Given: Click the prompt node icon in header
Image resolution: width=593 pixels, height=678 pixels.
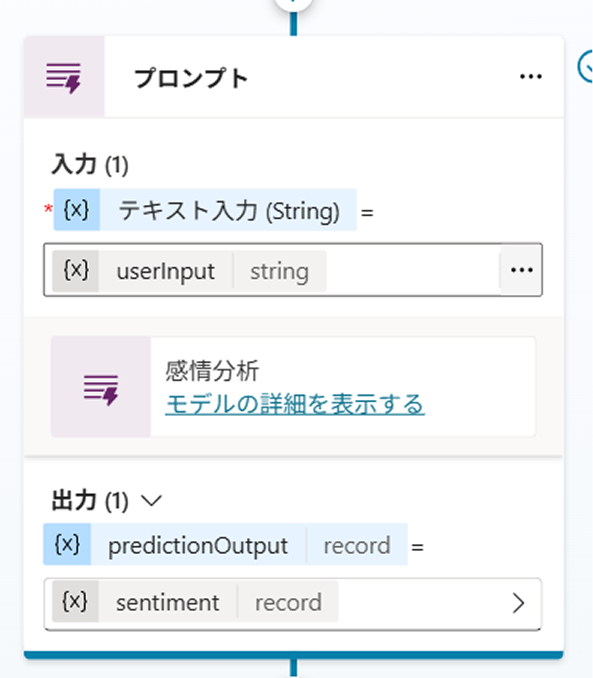Looking at the screenshot, I should (x=64, y=77).
